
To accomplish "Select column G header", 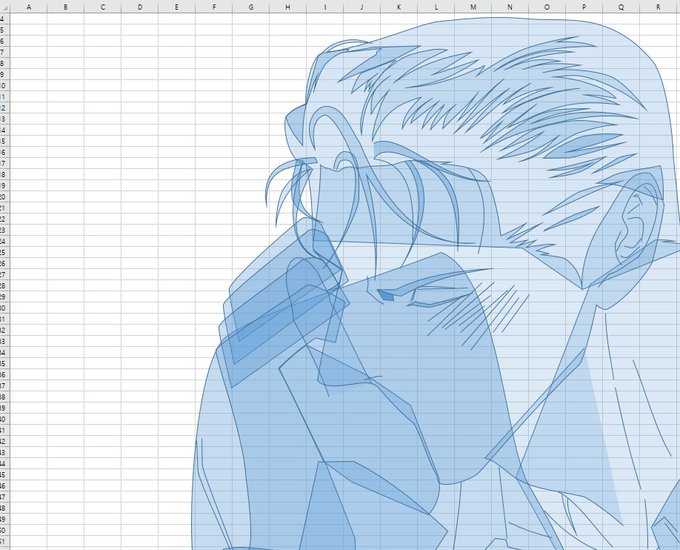I will [251, 7].
